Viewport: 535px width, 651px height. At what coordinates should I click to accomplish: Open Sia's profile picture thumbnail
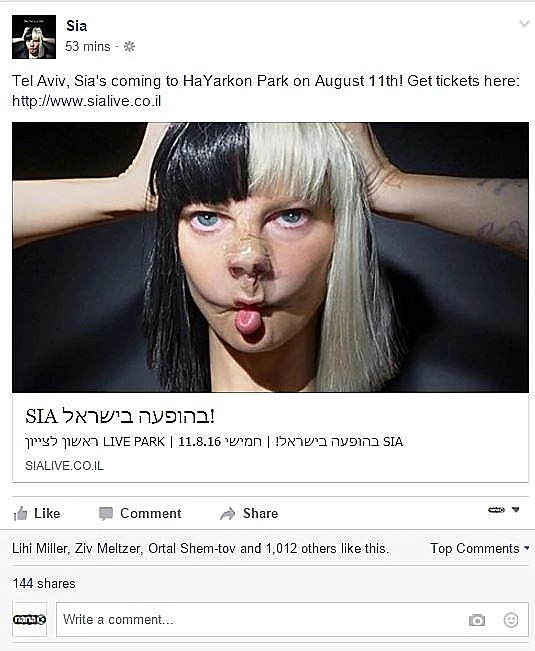34,37
